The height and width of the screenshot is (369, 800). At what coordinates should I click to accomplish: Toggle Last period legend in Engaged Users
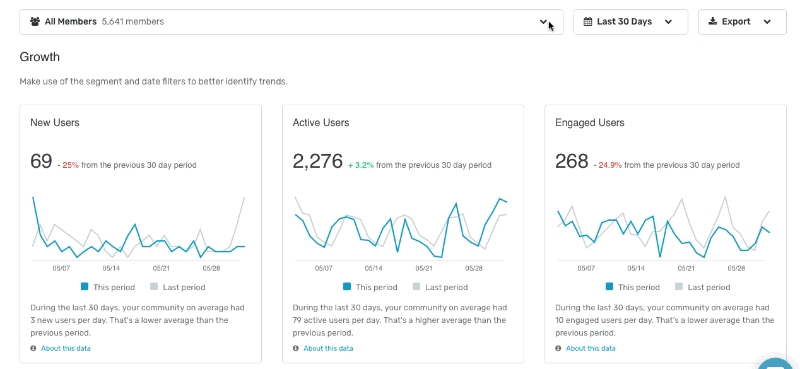702,287
